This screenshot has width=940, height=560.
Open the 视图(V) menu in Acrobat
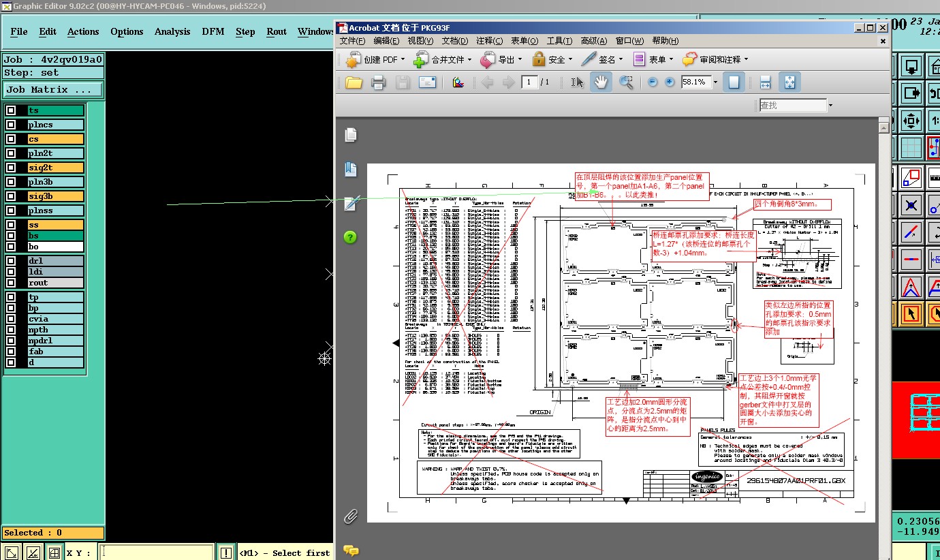[x=420, y=41]
